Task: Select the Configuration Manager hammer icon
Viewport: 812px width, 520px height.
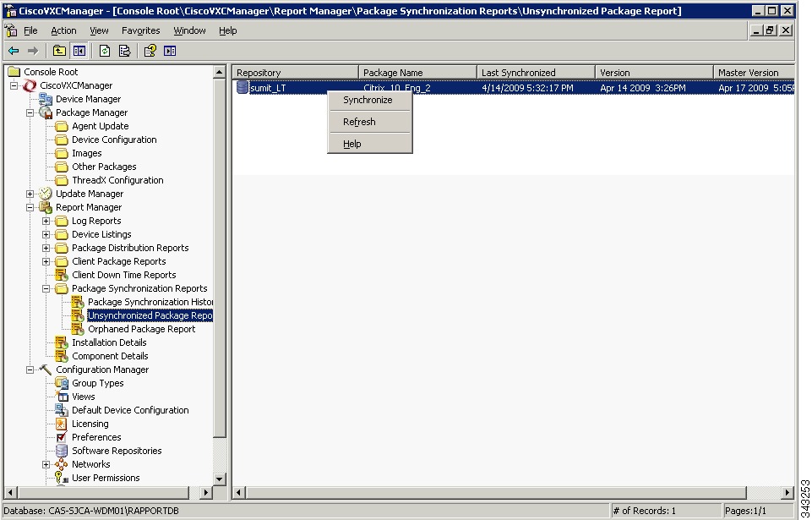Action: click(46, 369)
